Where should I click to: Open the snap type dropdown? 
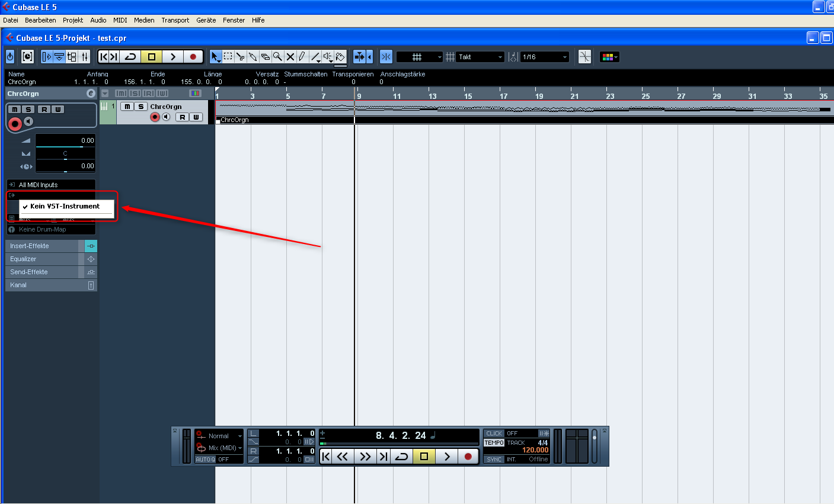pyautogui.click(x=420, y=57)
